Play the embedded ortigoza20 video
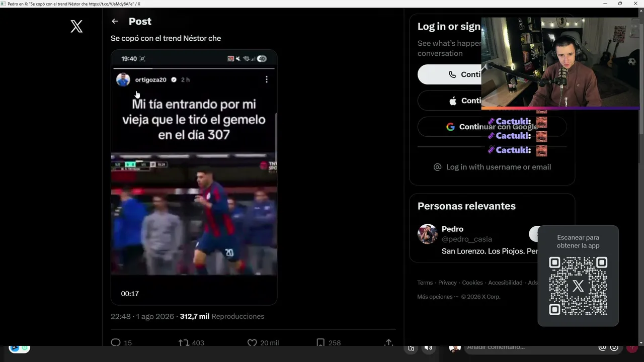Image resolution: width=644 pixels, height=362 pixels. tap(194, 177)
